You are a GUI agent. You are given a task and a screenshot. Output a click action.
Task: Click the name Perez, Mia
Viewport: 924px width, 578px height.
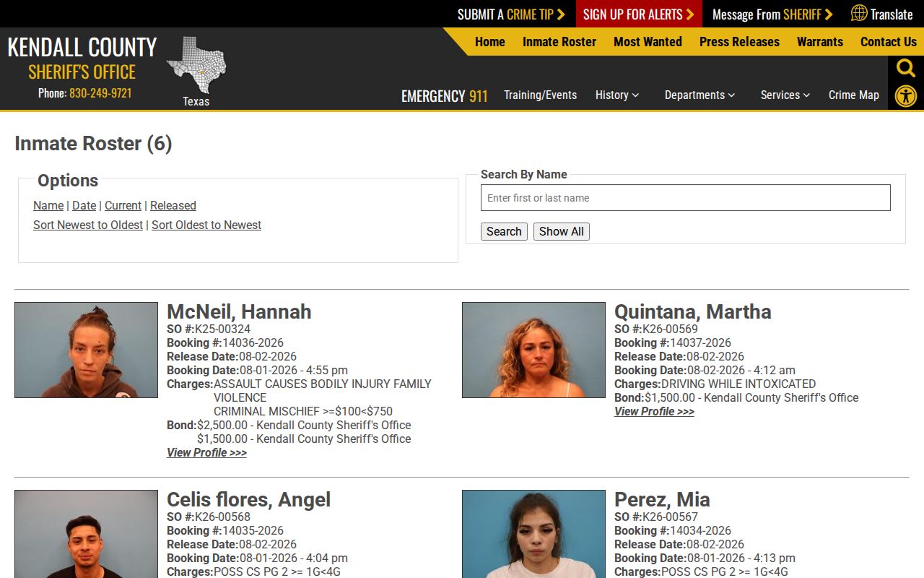click(x=662, y=500)
